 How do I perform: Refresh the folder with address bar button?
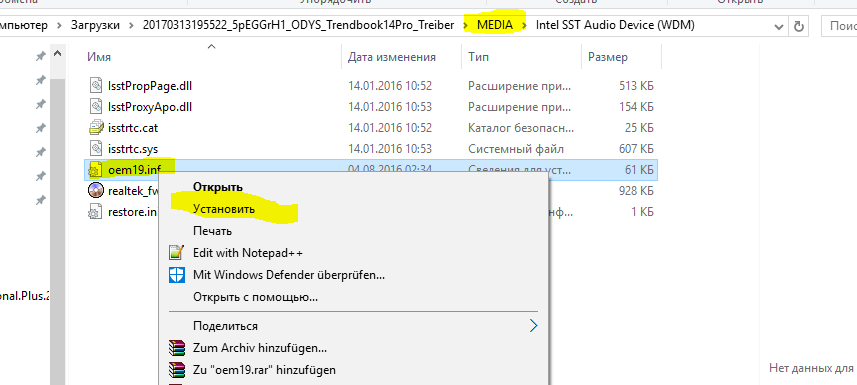coord(799,26)
